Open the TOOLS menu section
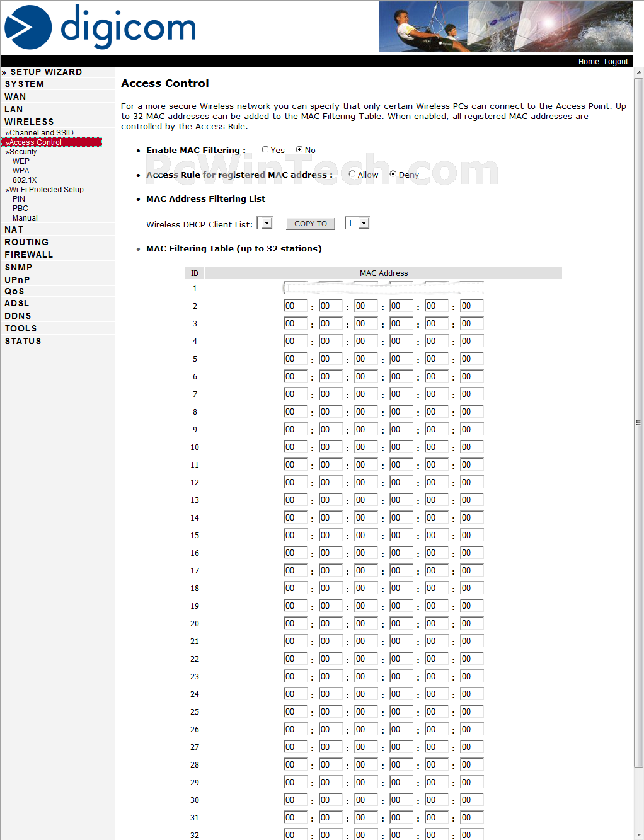644x840 pixels. (x=21, y=328)
